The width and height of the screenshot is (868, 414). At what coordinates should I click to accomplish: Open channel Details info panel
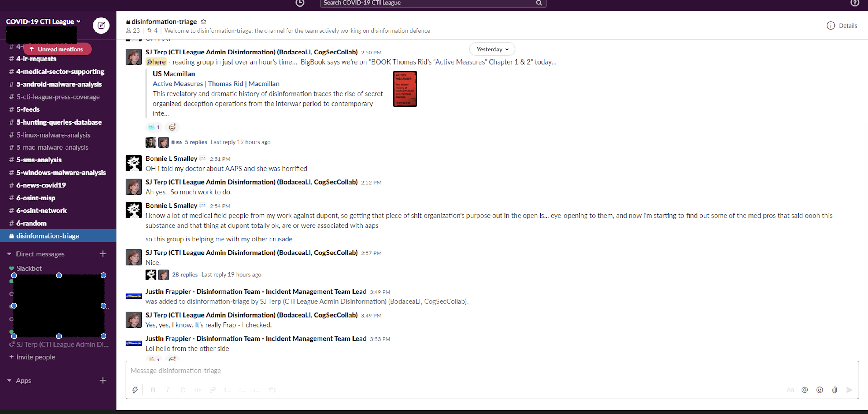[x=842, y=26]
